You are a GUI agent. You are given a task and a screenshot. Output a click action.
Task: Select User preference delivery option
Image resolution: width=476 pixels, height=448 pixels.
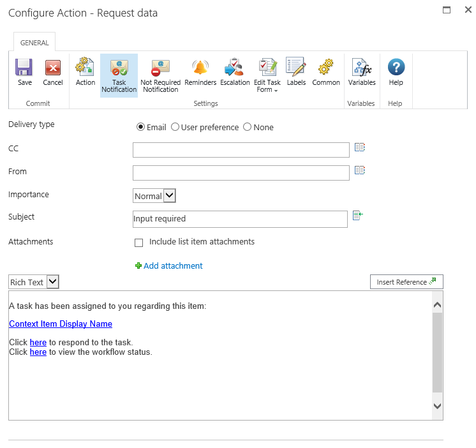175,128
